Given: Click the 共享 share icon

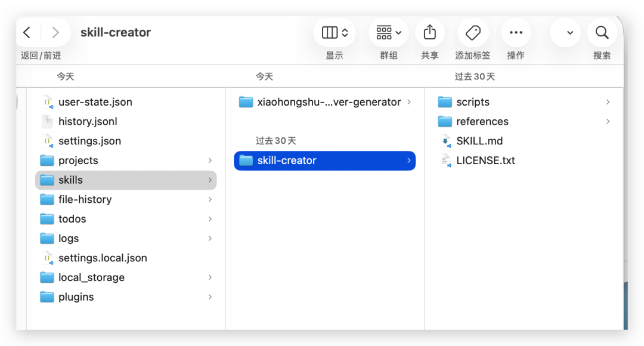Looking at the screenshot, I should [x=430, y=33].
